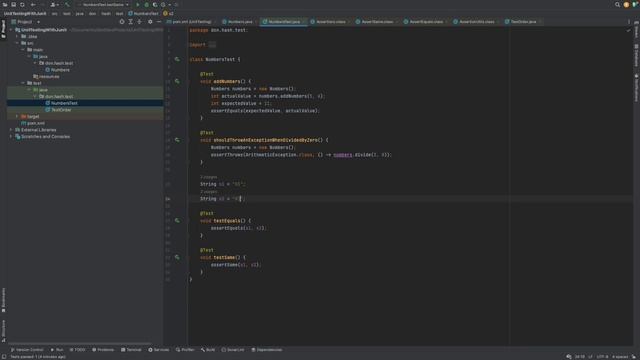Collapse the src folder
640x360 pixels.
tap(17, 43)
